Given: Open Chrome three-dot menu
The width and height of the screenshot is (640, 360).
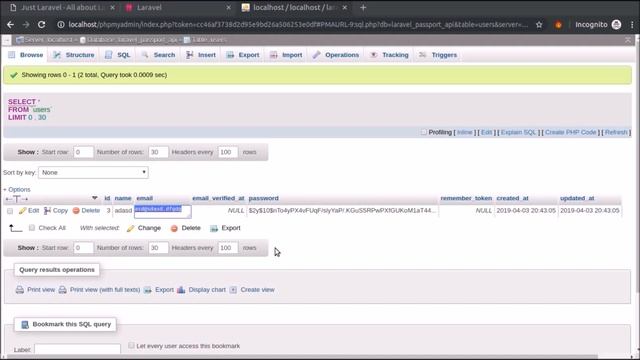Looking at the screenshot, I should [632, 24].
